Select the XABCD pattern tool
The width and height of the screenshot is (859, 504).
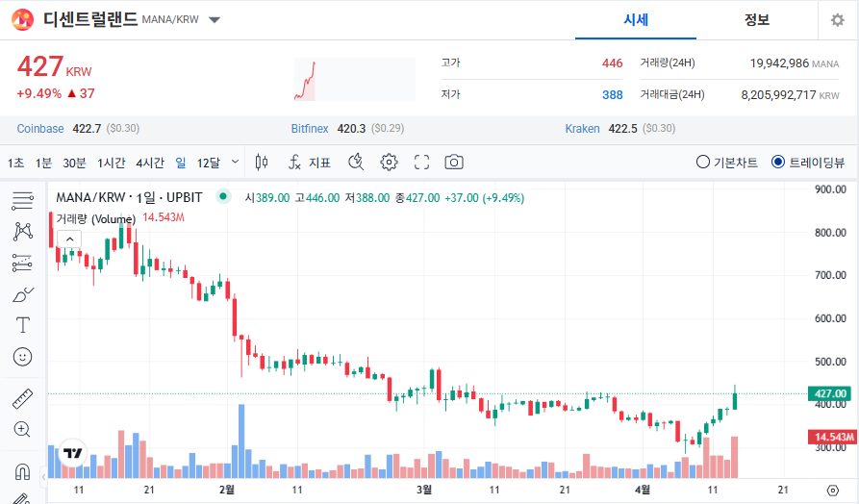(x=22, y=232)
